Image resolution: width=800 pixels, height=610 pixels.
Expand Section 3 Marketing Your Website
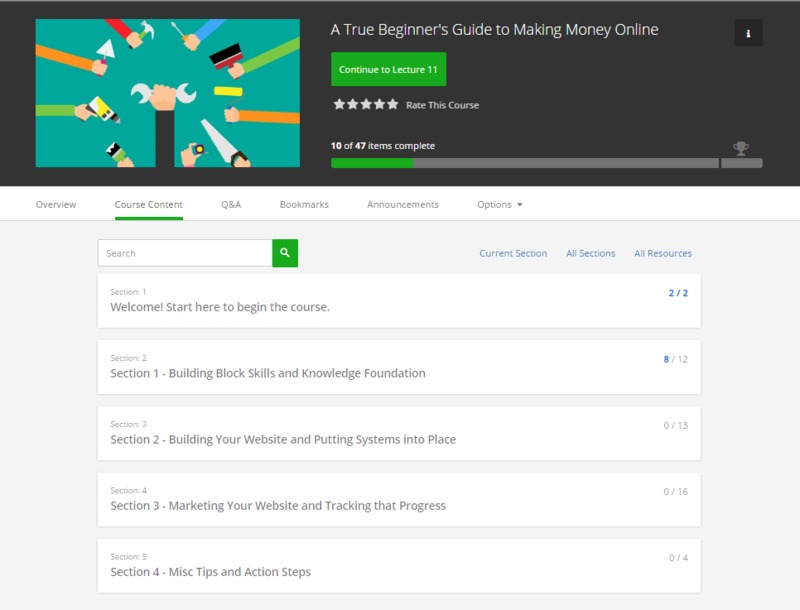399,499
